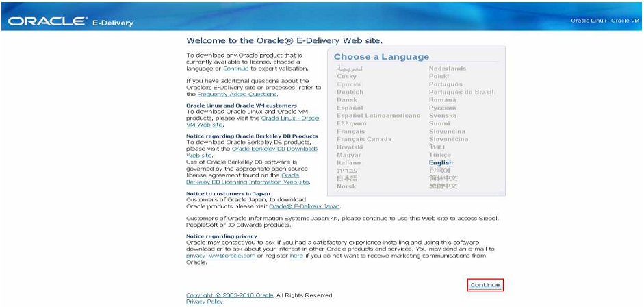Open Frequently Asked Questions link
Image resolution: width=644 pixels, height=307 pixels.
click(x=237, y=94)
